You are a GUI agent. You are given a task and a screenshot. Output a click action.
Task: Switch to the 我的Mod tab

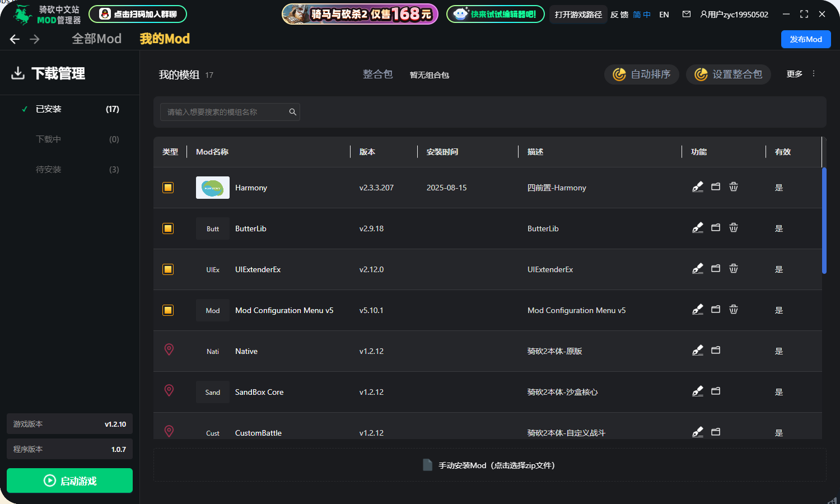point(165,39)
